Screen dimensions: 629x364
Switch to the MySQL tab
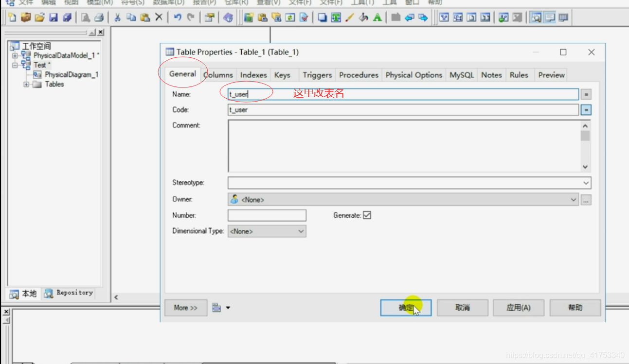click(x=462, y=75)
